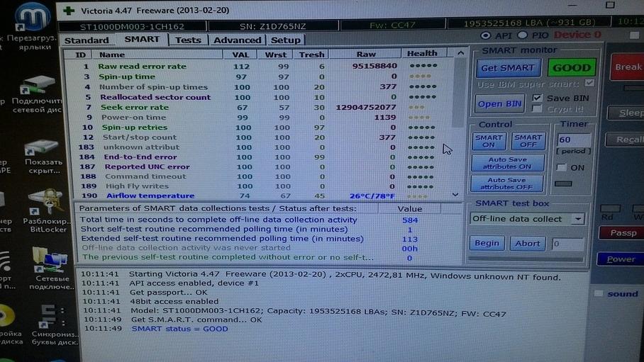
Task: Click the Abort test button
Action: pos(528,244)
